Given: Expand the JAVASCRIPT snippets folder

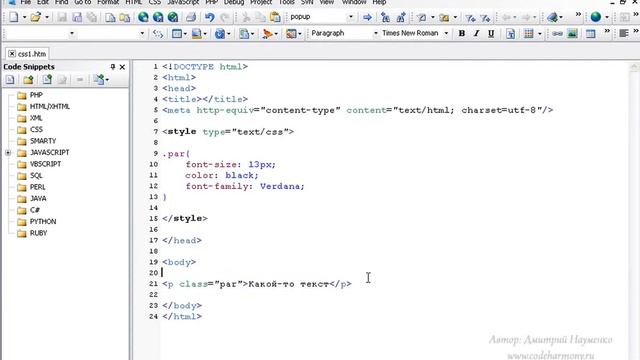Looking at the screenshot, I should (x=8, y=153).
